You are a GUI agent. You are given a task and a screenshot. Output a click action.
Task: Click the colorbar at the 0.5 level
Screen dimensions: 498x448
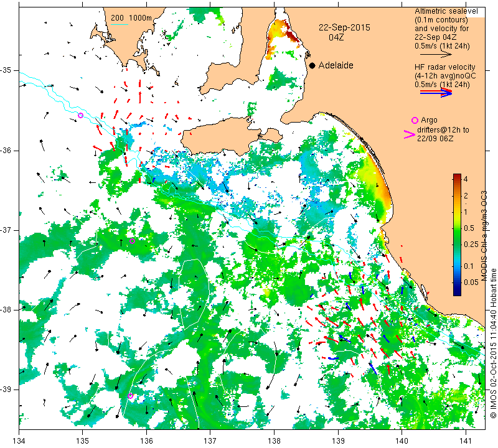click(x=457, y=228)
